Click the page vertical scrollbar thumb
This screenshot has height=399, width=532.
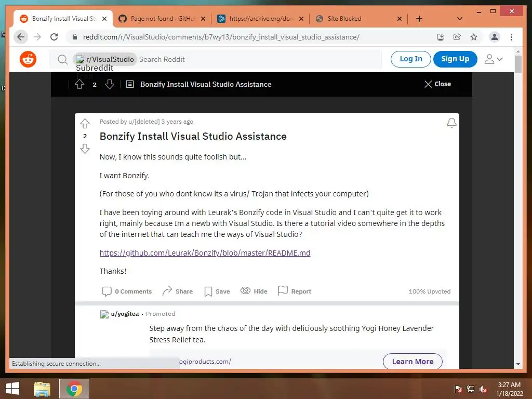point(518,64)
